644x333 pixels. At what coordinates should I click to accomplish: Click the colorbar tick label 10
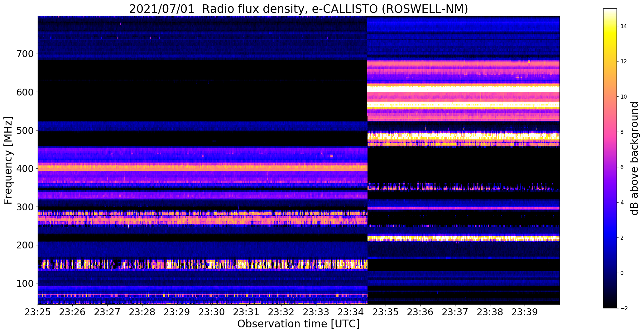pos(624,97)
